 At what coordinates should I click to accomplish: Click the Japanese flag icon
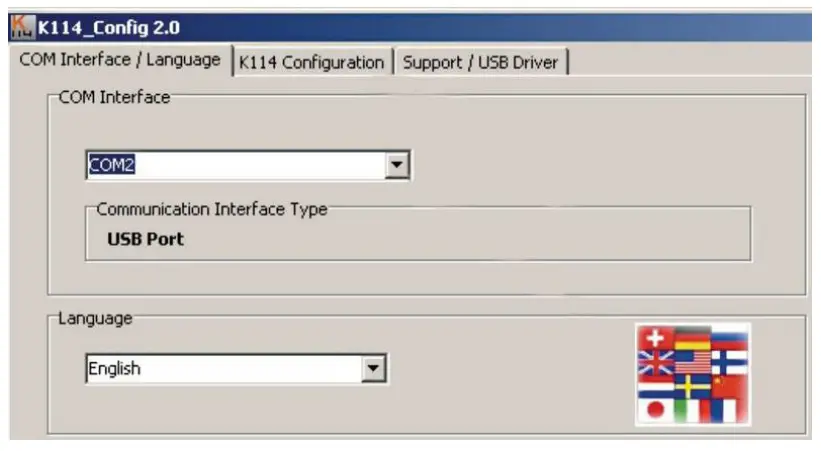coord(655,409)
